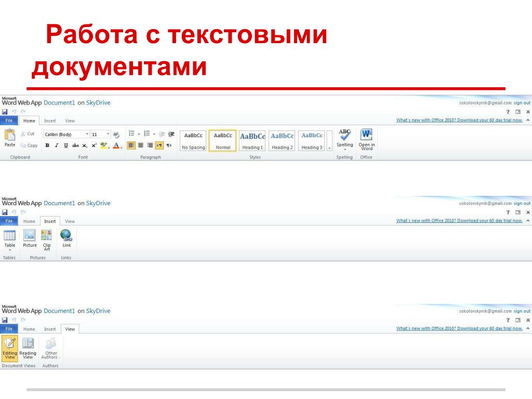Click the Link globe icon
The height and width of the screenshot is (399, 532).
coord(66,235)
